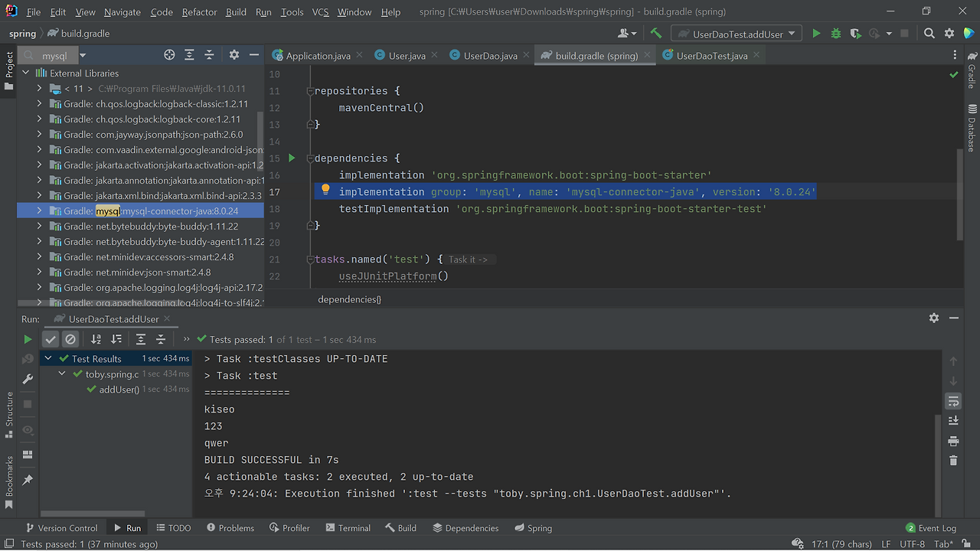
Task: Expand the jdk-11.0.11 library node
Action: tap(39, 89)
